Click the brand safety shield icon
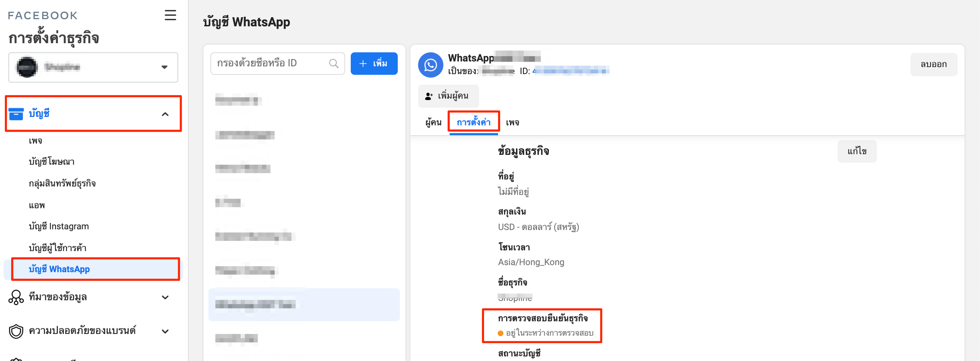The height and width of the screenshot is (361, 980). point(16,331)
